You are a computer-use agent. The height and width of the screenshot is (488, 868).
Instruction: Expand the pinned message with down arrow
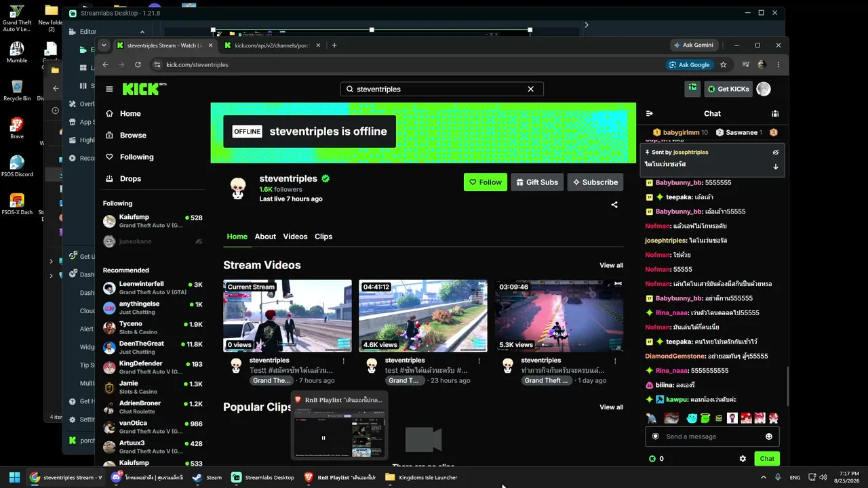[x=776, y=166]
